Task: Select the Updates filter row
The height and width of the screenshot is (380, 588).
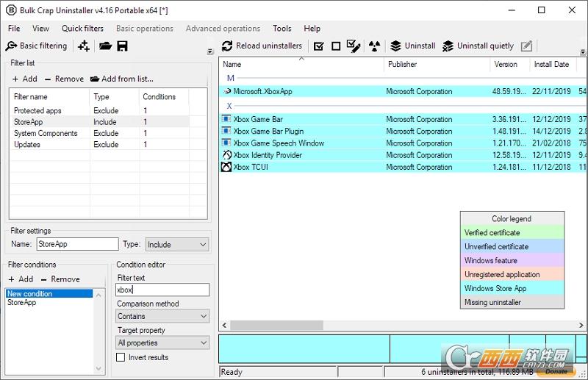Action: click(101, 144)
